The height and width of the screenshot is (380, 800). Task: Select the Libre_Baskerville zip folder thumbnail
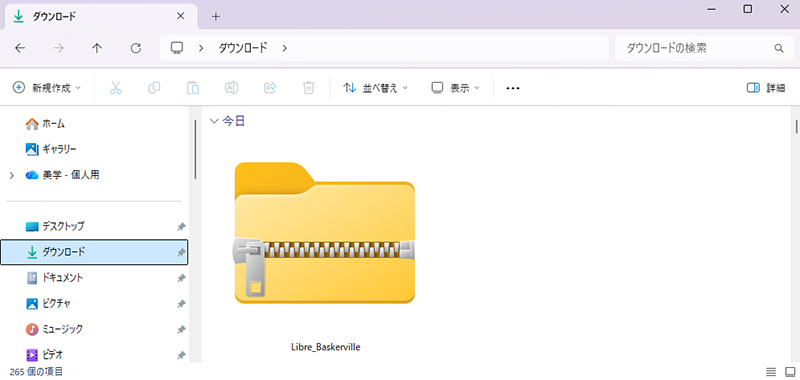pyautogui.click(x=324, y=234)
